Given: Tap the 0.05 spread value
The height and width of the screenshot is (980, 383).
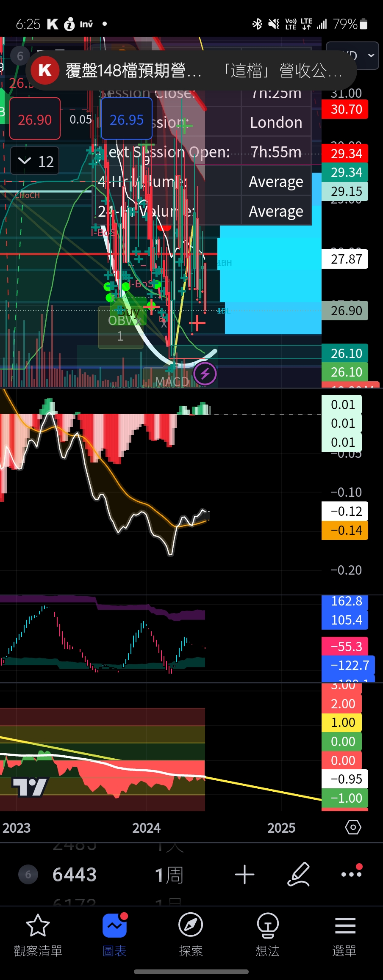Looking at the screenshot, I should (x=80, y=120).
